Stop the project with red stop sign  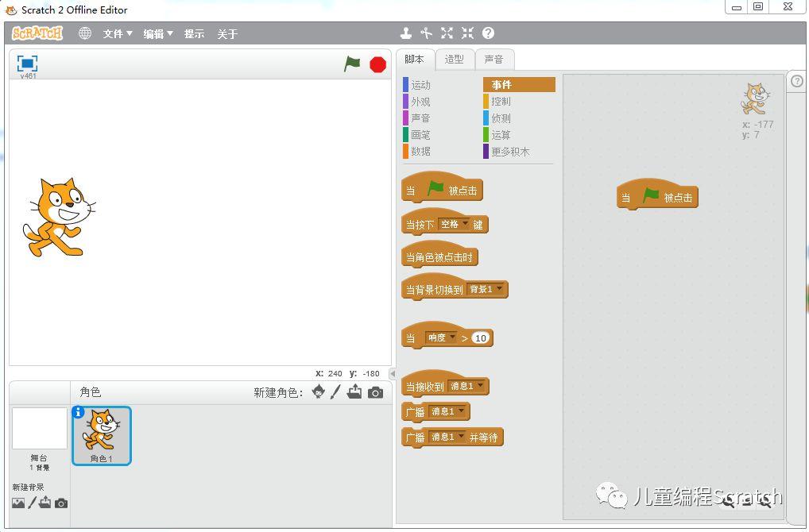click(x=377, y=64)
